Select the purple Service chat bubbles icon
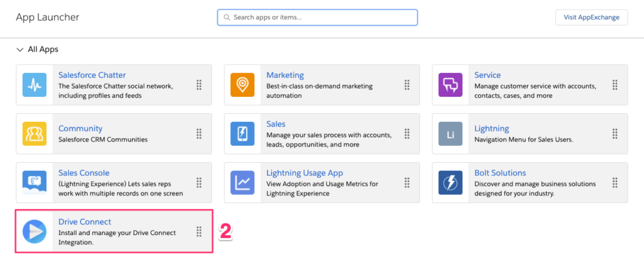This screenshot has height=262, width=644. [x=450, y=85]
